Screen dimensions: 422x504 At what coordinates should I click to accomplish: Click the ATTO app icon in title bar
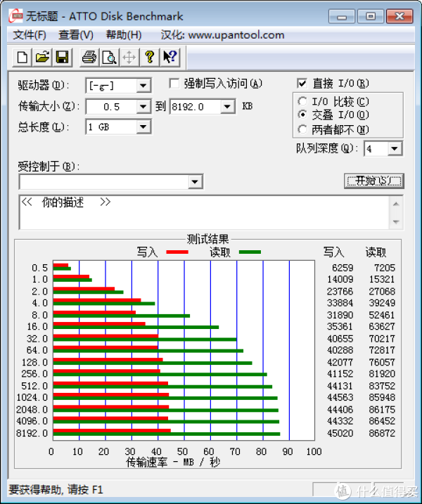tap(15, 15)
